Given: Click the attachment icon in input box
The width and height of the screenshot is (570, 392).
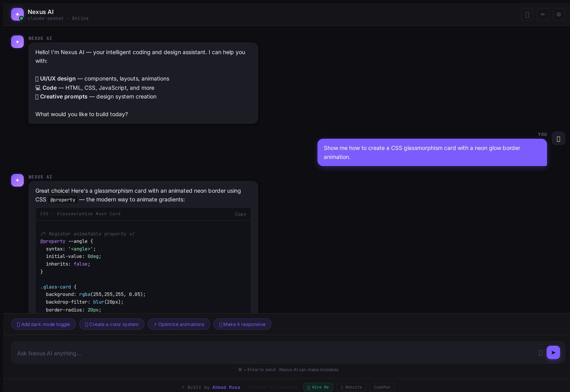Looking at the screenshot, I should 540,353.
